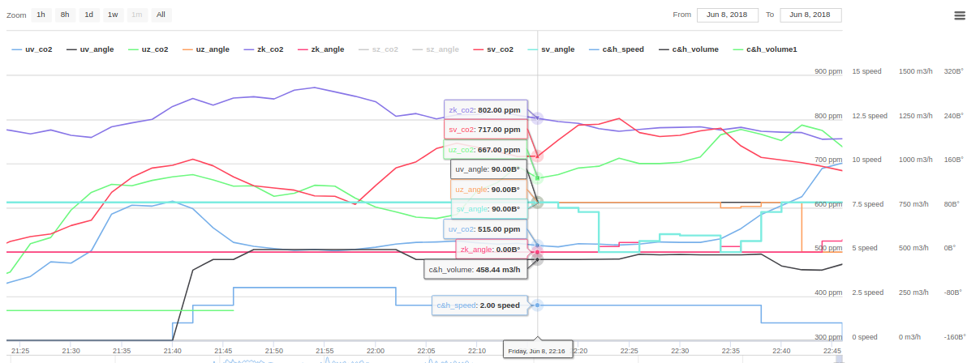
Task: Toggle c&h_speed series in legend
Action: click(x=616, y=49)
